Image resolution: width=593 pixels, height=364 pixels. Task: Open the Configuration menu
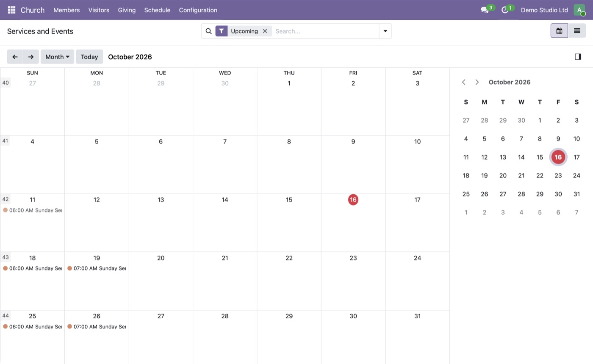click(x=198, y=10)
